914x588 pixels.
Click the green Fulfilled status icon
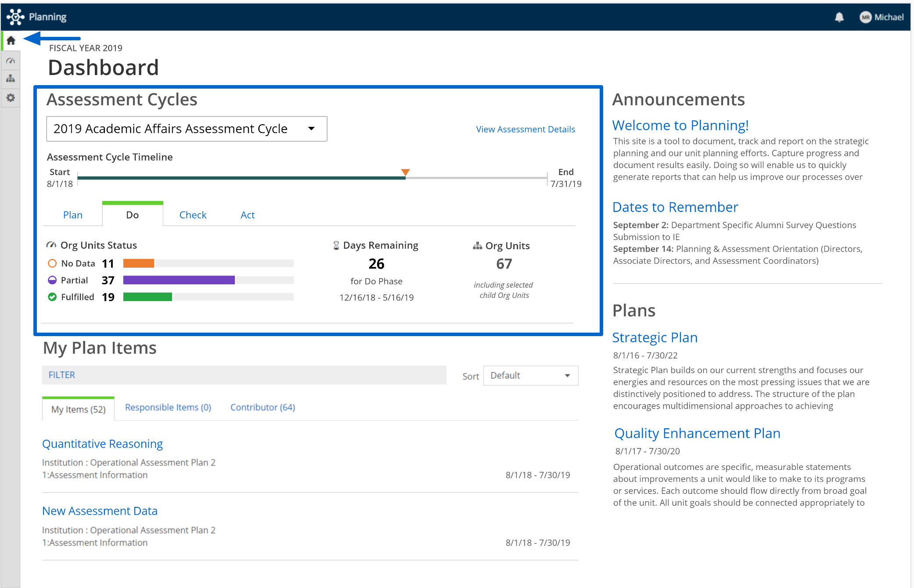point(52,297)
